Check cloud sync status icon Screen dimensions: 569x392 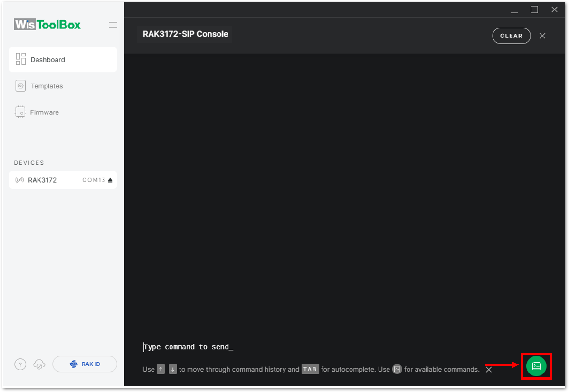pyautogui.click(x=39, y=364)
